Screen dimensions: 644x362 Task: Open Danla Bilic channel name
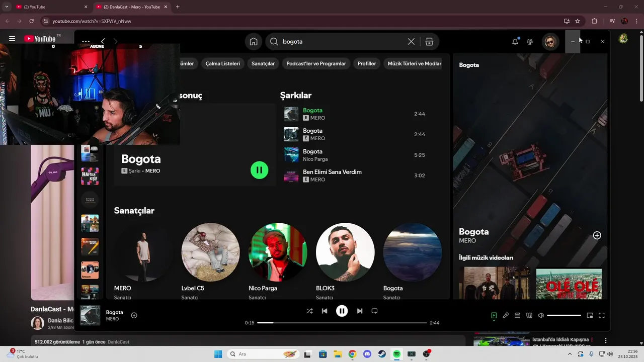click(x=61, y=321)
